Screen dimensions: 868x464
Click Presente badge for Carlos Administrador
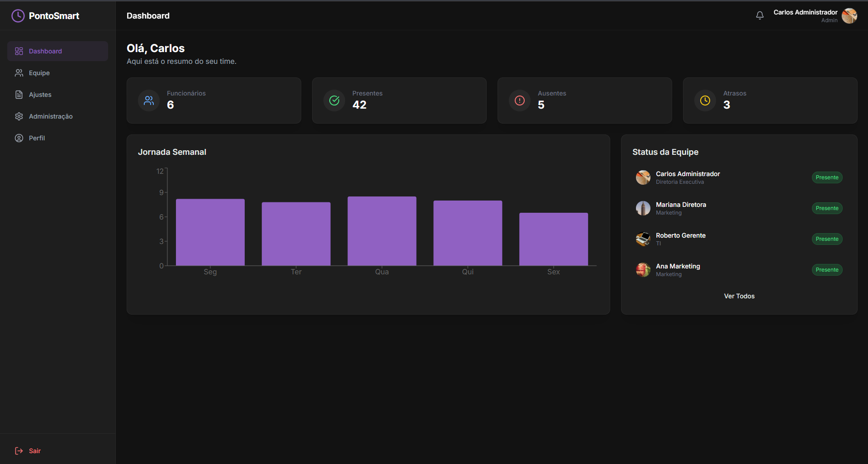click(827, 177)
